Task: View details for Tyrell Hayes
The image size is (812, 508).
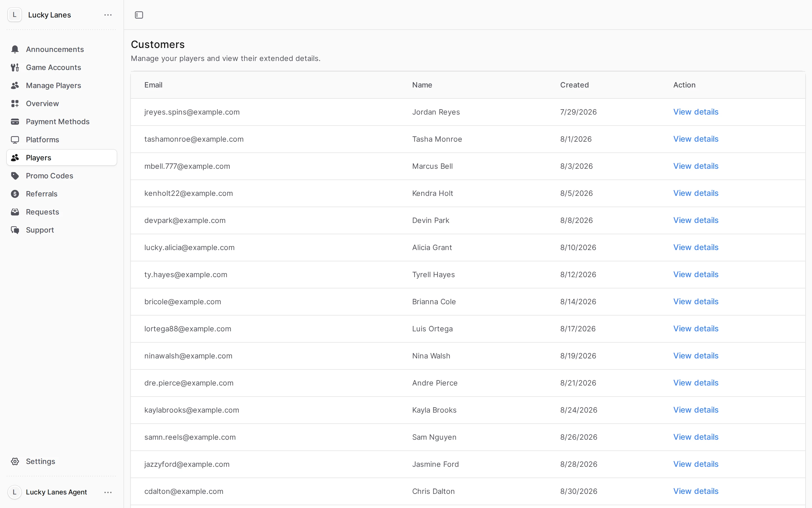Action: pyautogui.click(x=696, y=275)
